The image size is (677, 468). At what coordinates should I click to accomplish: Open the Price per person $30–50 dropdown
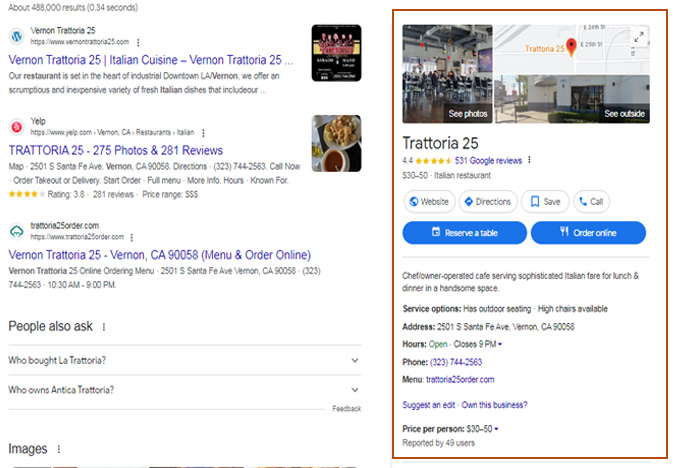[496, 429]
